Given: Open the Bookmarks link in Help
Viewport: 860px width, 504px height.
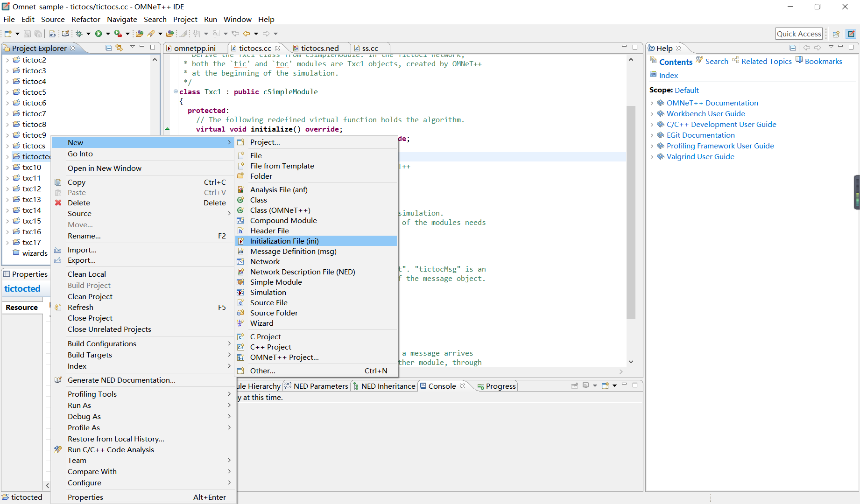Looking at the screenshot, I should pyautogui.click(x=823, y=61).
